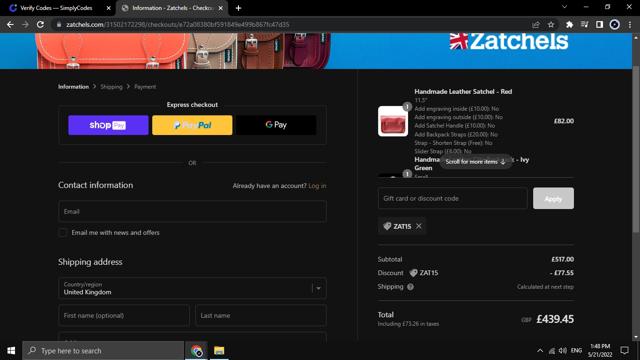Viewport: 640px width, 360px height.
Task: Go back to the previous page
Action: [x=10, y=24]
